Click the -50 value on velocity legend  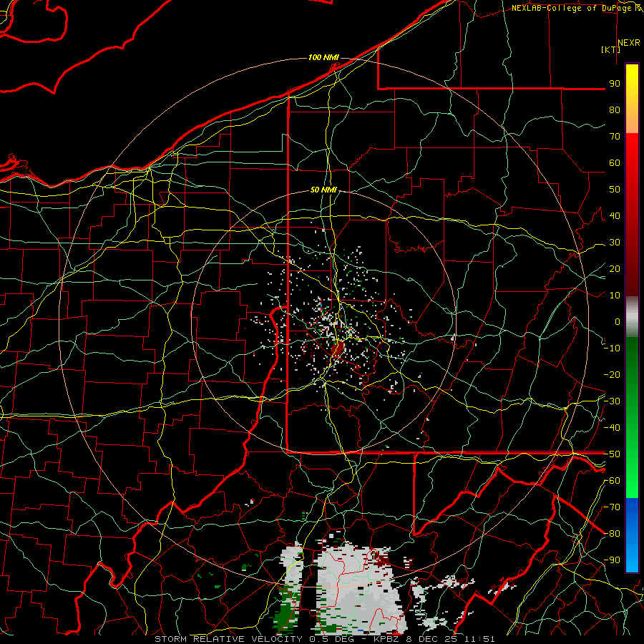click(x=612, y=454)
